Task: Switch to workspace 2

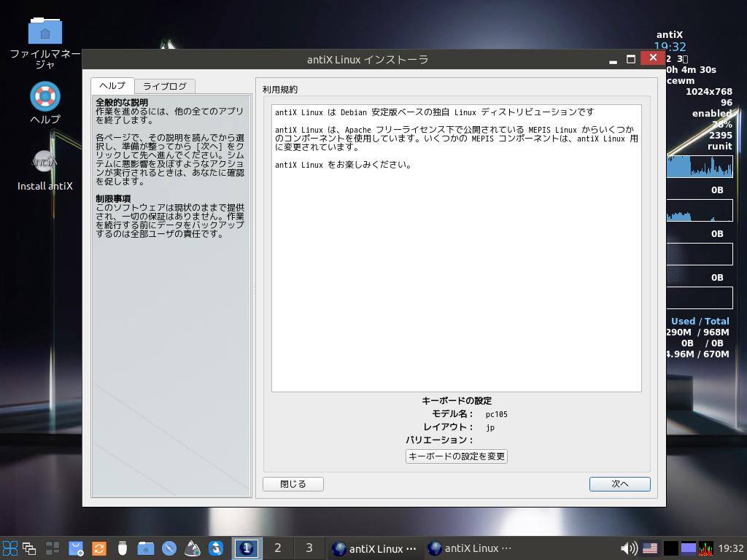Action: coord(277,548)
